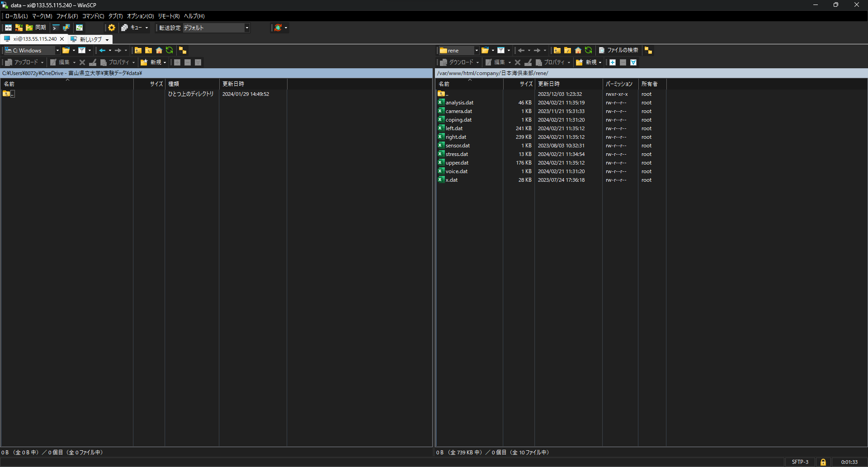
Task: Refresh the local panel directory listing
Action: point(170,50)
